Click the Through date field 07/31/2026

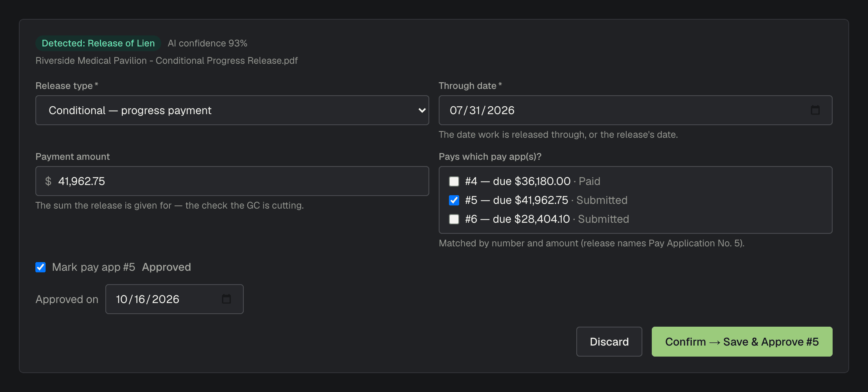point(635,110)
